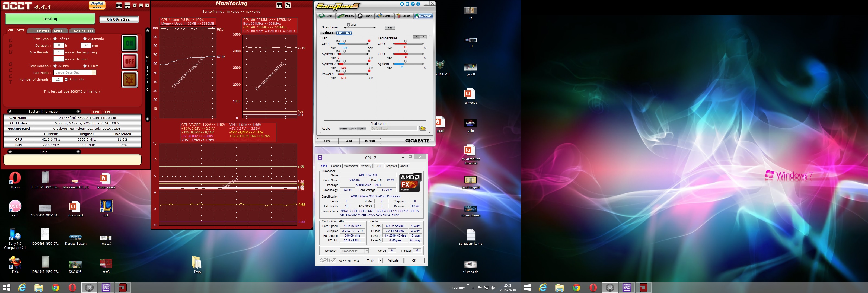Open OCCT settings gear button
Screen dimensions: 868x293
click(129, 79)
